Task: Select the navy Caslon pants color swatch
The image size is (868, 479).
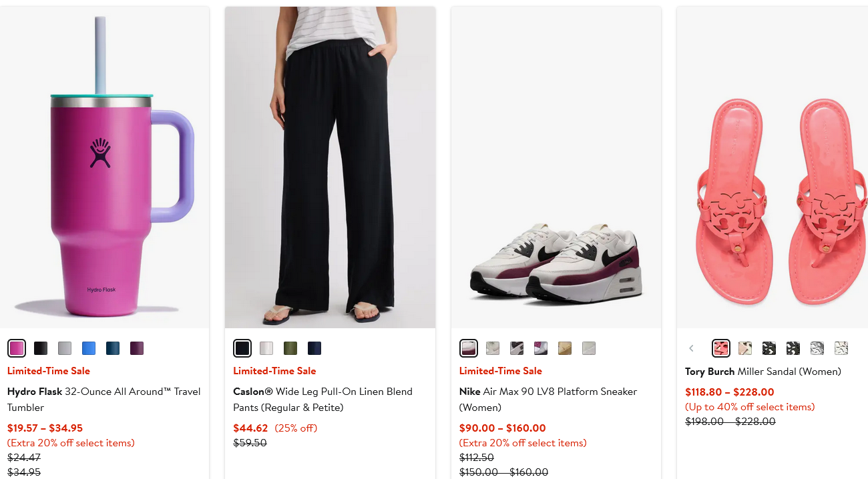Action: [x=314, y=348]
